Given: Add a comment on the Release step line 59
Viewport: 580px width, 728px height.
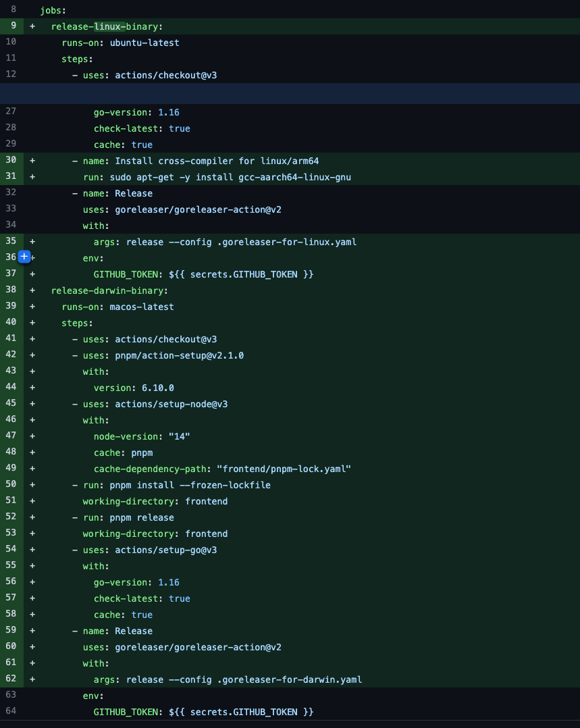Looking at the screenshot, I should click(x=24, y=631).
